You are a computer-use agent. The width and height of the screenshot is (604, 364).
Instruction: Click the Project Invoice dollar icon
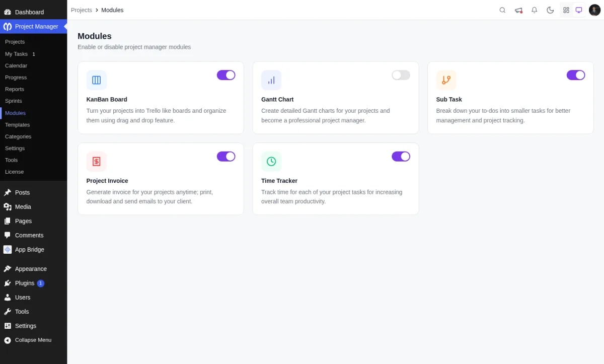[x=97, y=162]
